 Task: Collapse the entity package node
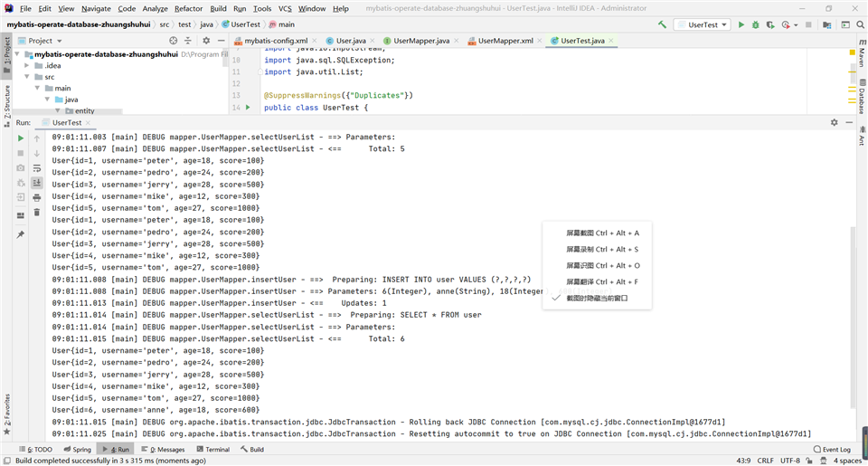point(58,110)
